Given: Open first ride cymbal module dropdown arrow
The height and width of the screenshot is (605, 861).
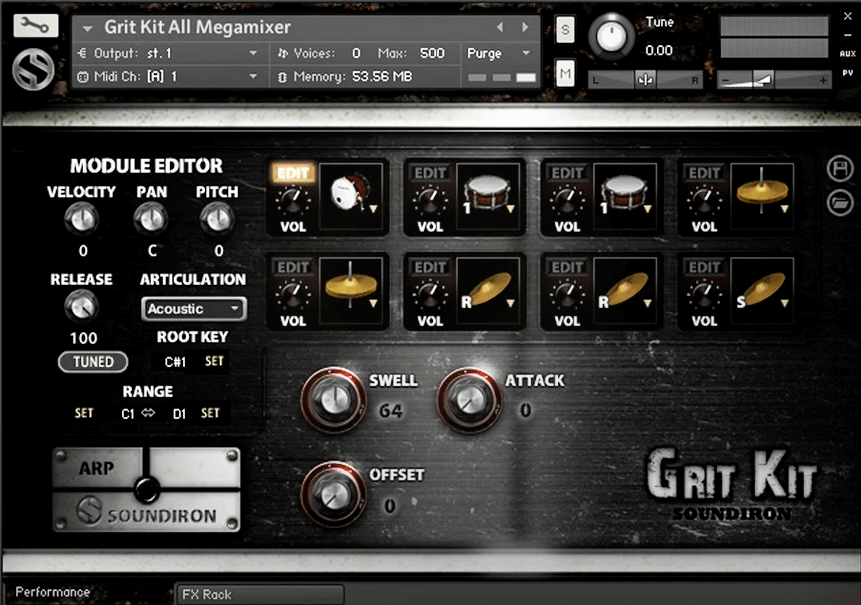Looking at the screenshot, I should (x=511, y=303).
